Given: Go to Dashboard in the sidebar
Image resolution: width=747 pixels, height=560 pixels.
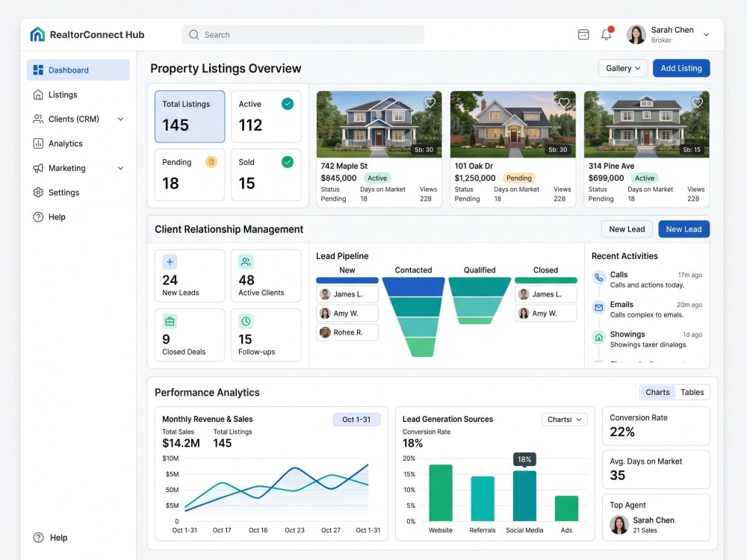Looking at the screenshot, I should (78, 70).
